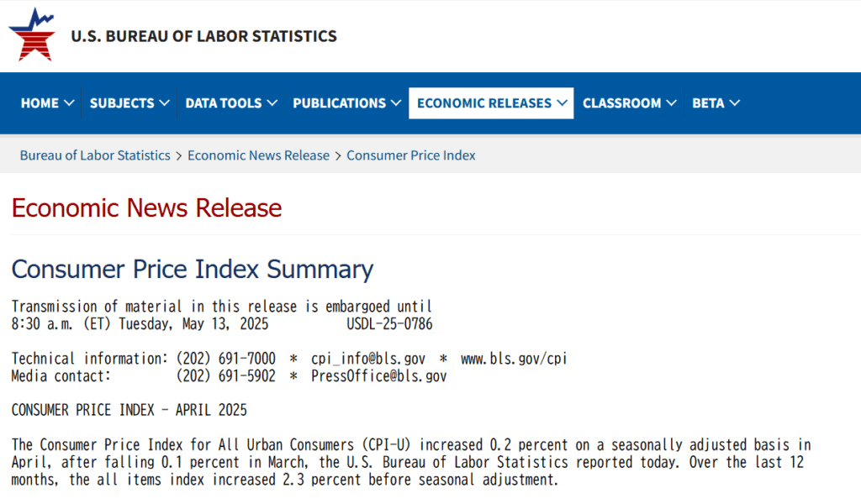Viewport: 861px width, 504px height.
Task: Expand the ECONOMIC RELEASES chevron
Action: point(562,103)
